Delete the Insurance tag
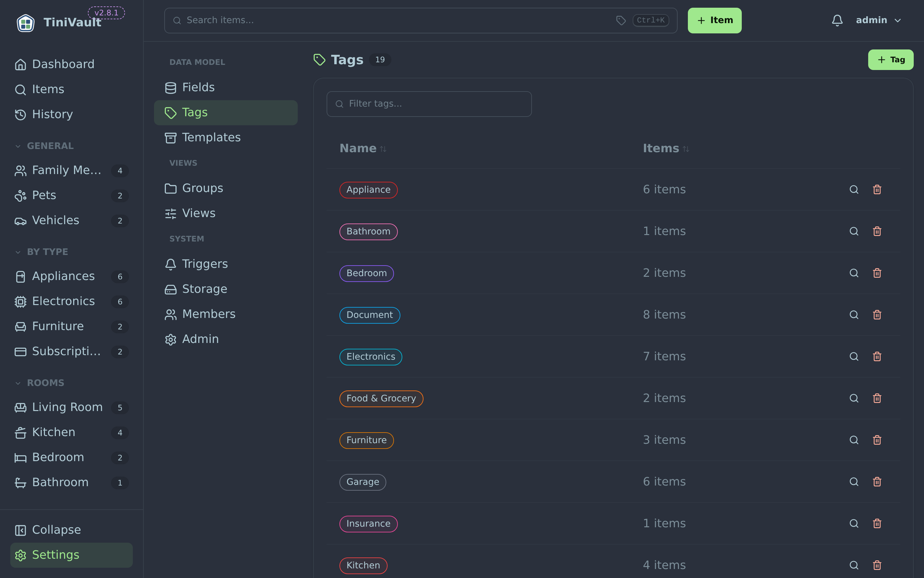This screenshot has height=578, width=924. tap(877, 523)
